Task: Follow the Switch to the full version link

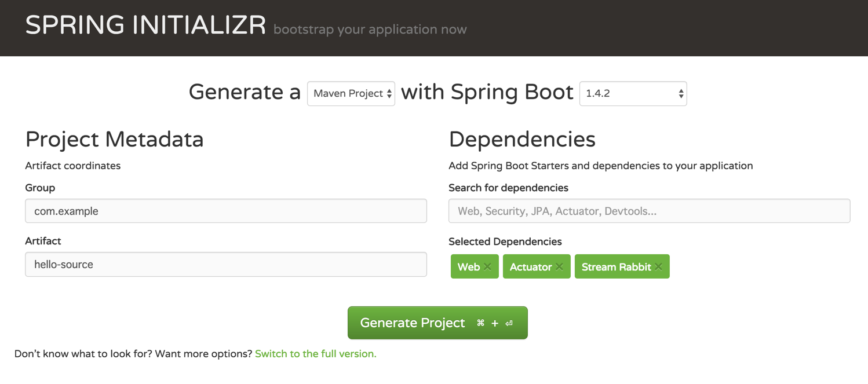Action: [x=316, y=354]
